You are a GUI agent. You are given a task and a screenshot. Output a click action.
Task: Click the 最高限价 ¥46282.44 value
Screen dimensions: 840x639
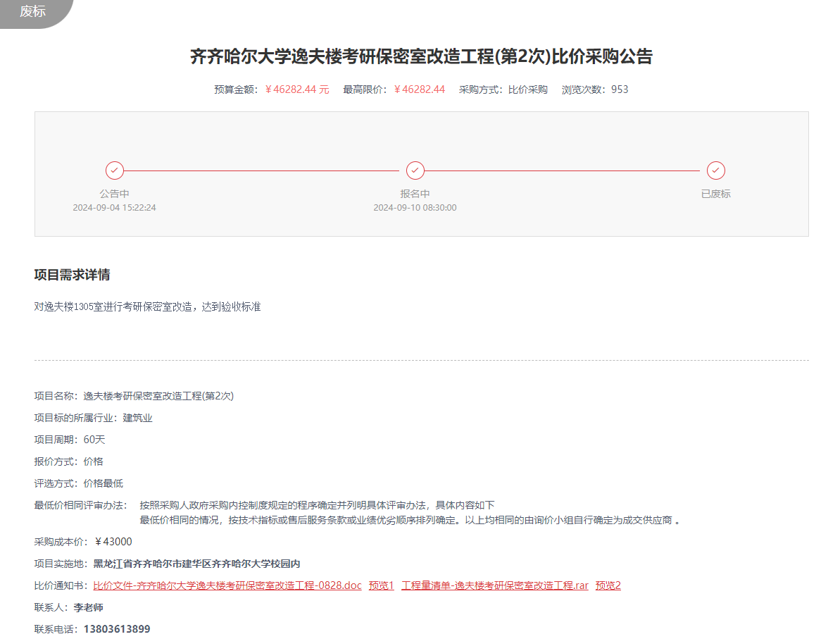pyautogui.click(x=420, y=89)
